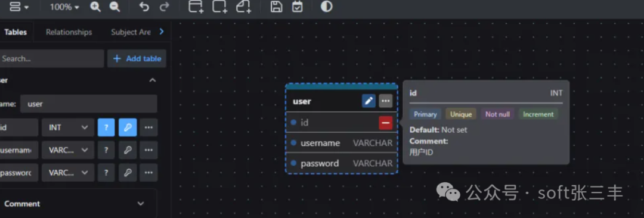644x218 pixels.
Task: Open more options for the username field
Action: tap(148, 150)
